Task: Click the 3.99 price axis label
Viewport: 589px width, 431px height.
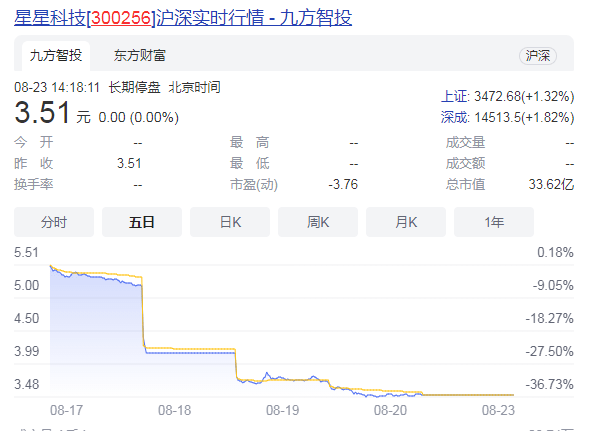Action: pyautogui.click(x=26, y=351)
